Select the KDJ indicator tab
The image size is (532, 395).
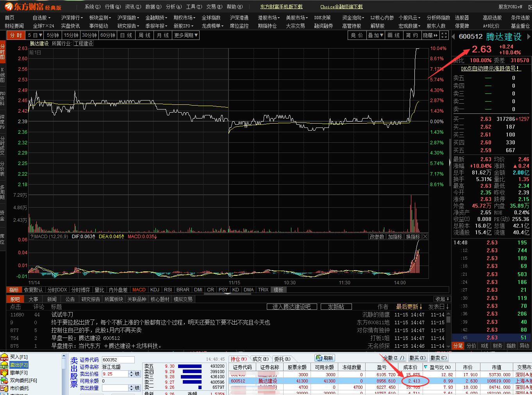click(155, 290)
